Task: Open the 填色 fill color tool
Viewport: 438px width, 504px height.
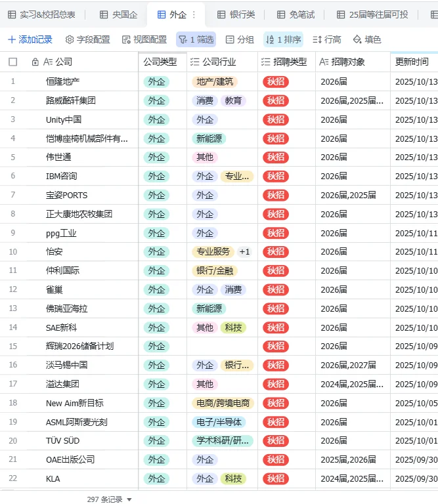Action: click(x=367, y=39)
